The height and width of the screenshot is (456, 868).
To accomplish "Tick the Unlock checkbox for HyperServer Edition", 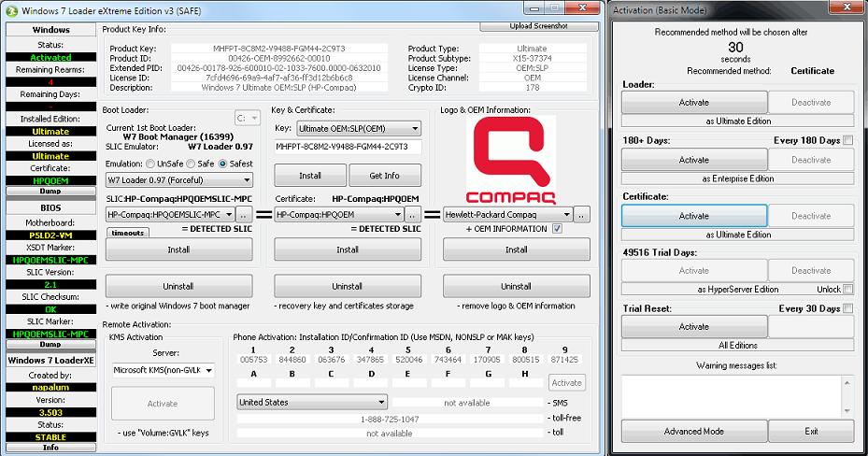I will coord(848,289).
